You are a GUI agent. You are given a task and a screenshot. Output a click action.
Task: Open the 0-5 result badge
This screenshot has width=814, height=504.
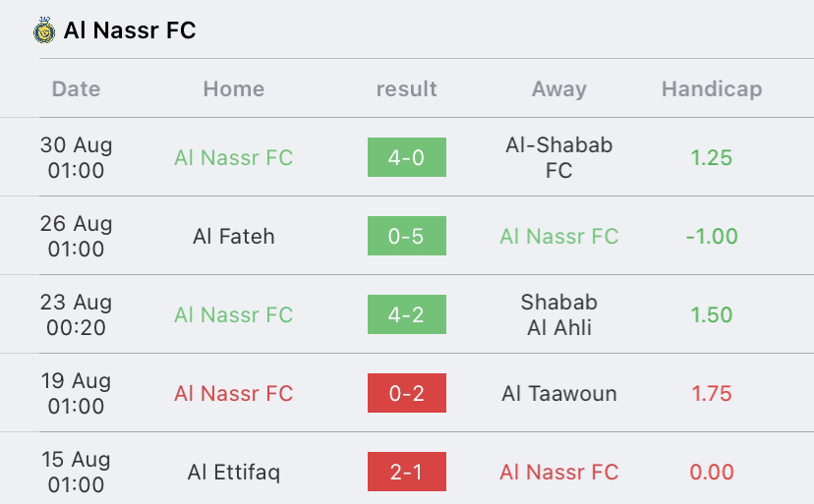pyautogui.click(x=406, y=236)
